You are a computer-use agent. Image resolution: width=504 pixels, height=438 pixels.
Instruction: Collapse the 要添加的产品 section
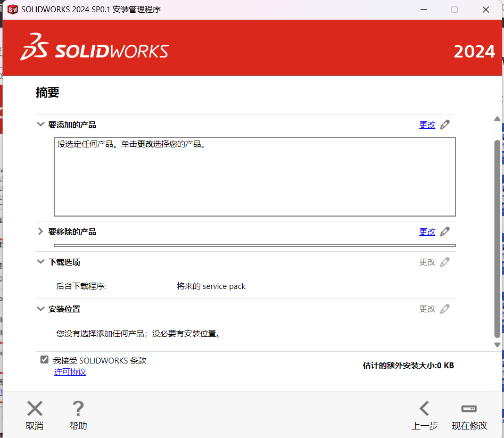(x=40, y=124)
